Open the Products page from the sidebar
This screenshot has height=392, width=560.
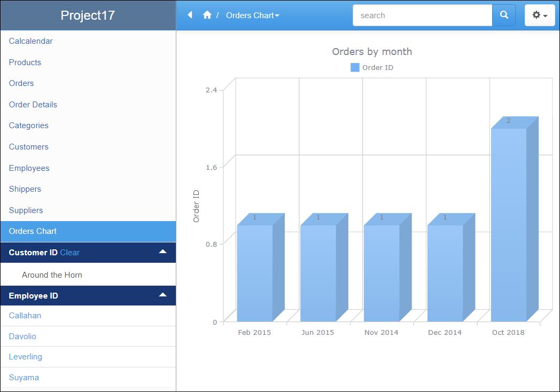pyautogui.click(x=25, y=62)
